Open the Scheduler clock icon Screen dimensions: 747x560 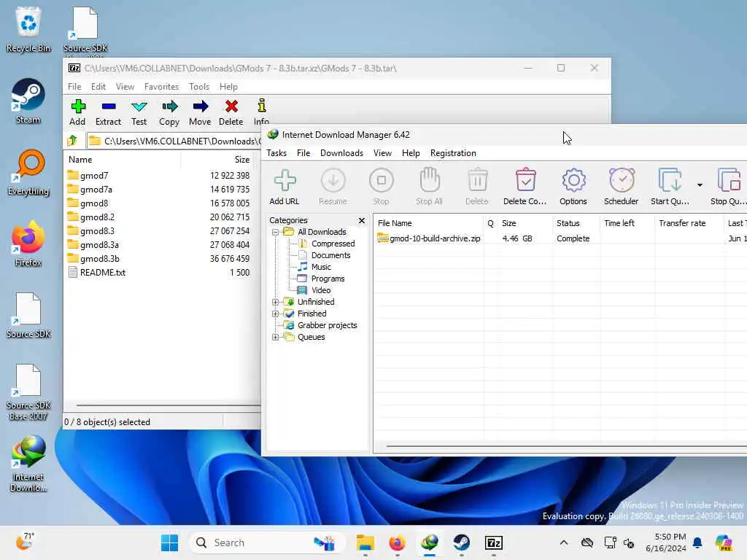coord(622,181)
